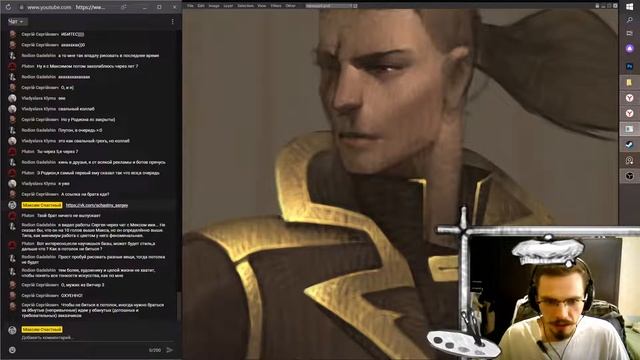Open the lower Yandex Browser taskbar icon

click(629, 113)
